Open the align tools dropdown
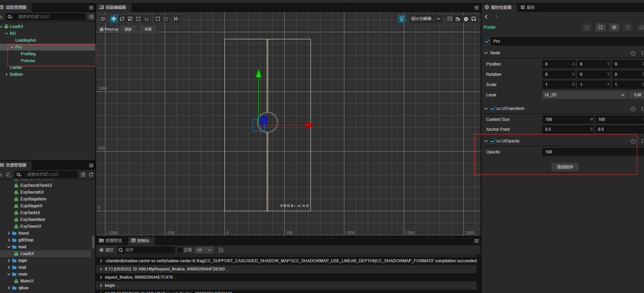This screenshot has width=644, height=293. (x=176, y=19)
